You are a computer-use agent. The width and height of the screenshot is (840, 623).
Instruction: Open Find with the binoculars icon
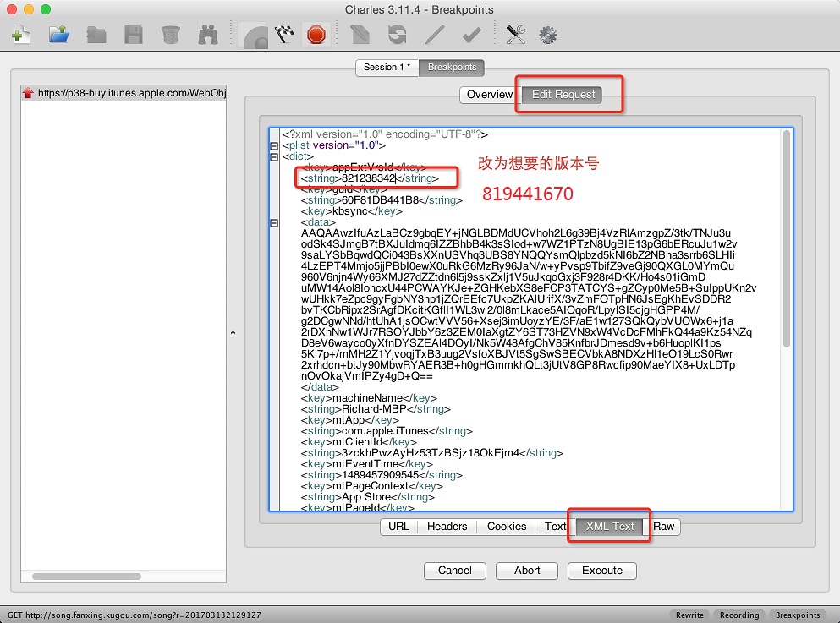(x=208, y=36)
